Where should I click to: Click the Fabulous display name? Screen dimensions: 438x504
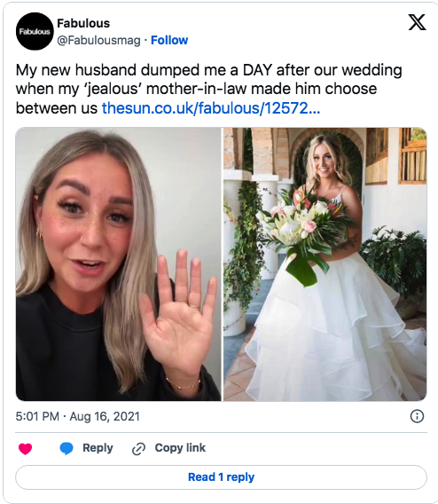(x=83, y=23)
